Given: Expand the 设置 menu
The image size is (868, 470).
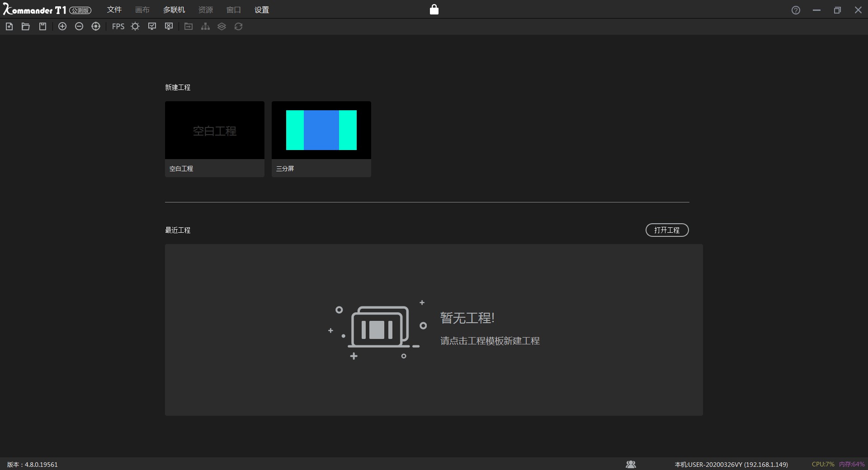Looking at the screenshot, I should click(262, 10).
